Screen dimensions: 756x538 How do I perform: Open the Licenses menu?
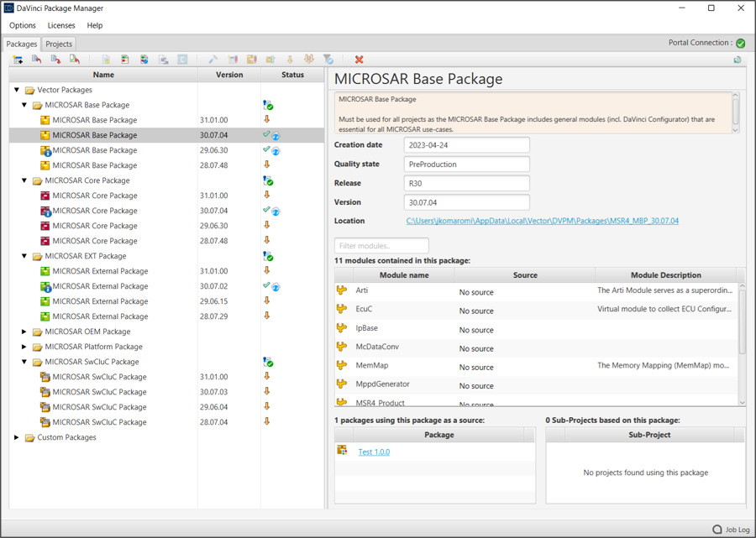[x=61, y=25]
